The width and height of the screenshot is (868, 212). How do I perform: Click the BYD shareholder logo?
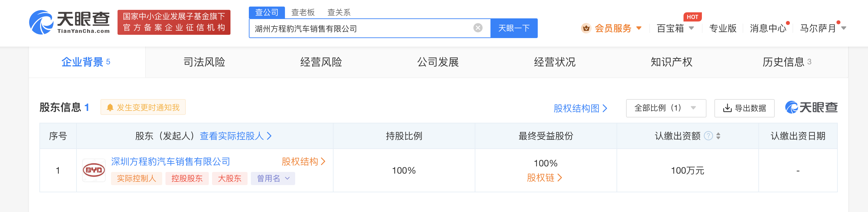94,170
